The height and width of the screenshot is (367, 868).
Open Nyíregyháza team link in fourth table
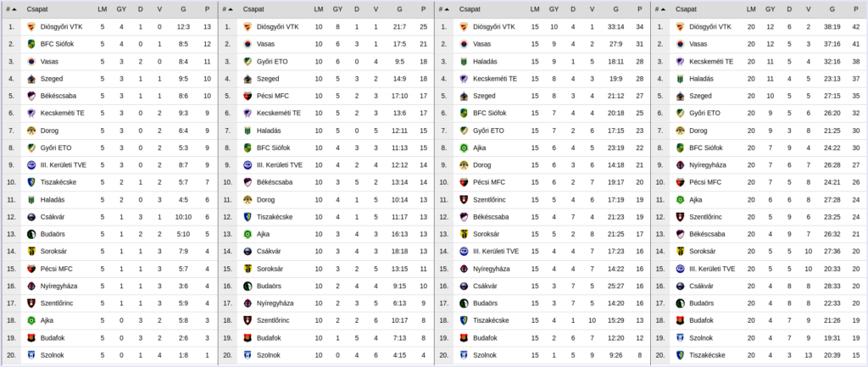[x=708, y=165]
